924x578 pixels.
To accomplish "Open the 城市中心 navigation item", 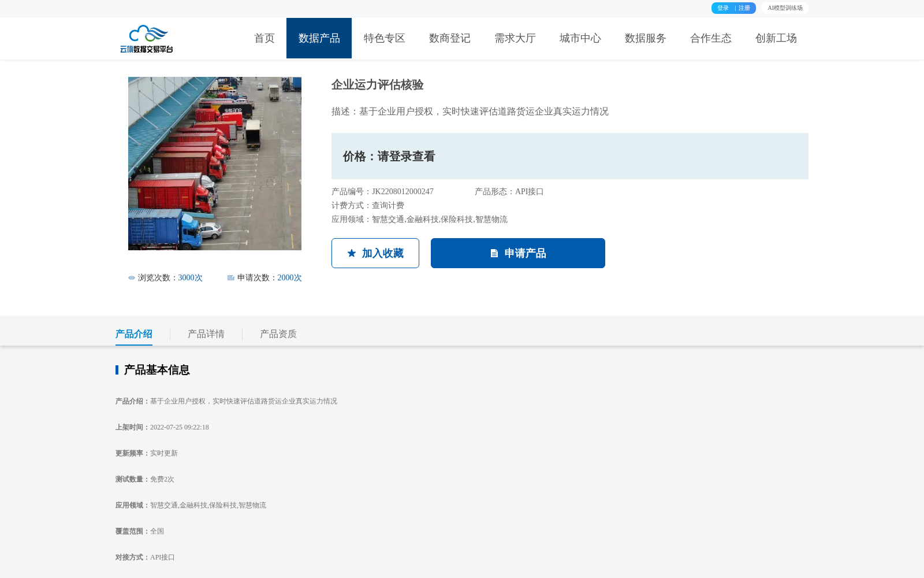I will pos(580,38).
